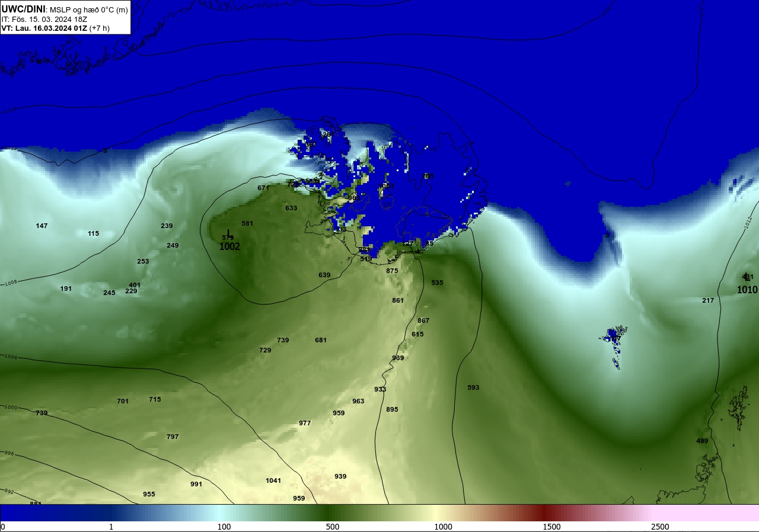Click the 639 height value
This screenshot has width=759, height=532.
click(324, 275)
